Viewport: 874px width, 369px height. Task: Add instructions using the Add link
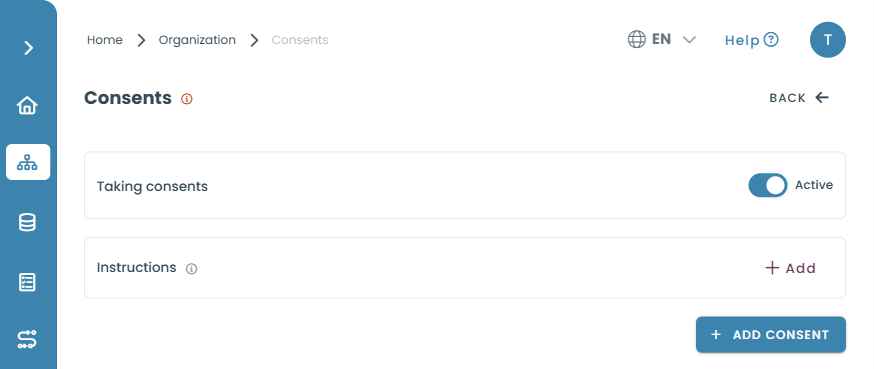(x=790, y=268)
